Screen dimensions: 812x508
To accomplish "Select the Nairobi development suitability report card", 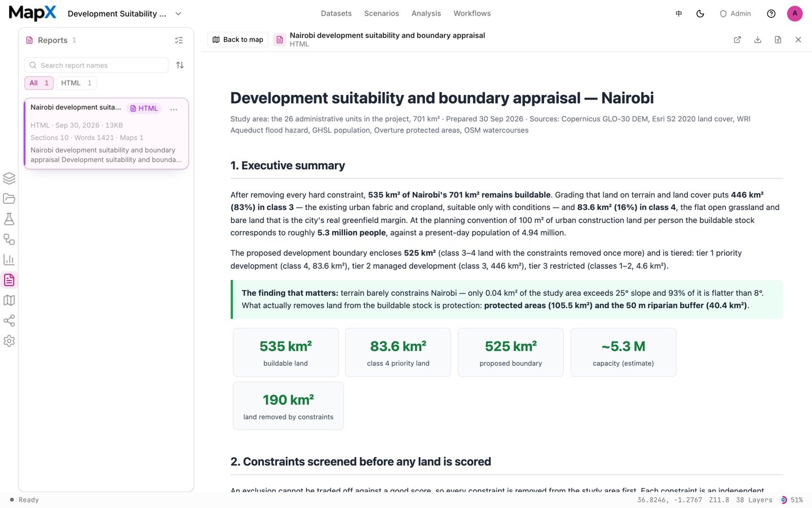I will click(106, 133).
